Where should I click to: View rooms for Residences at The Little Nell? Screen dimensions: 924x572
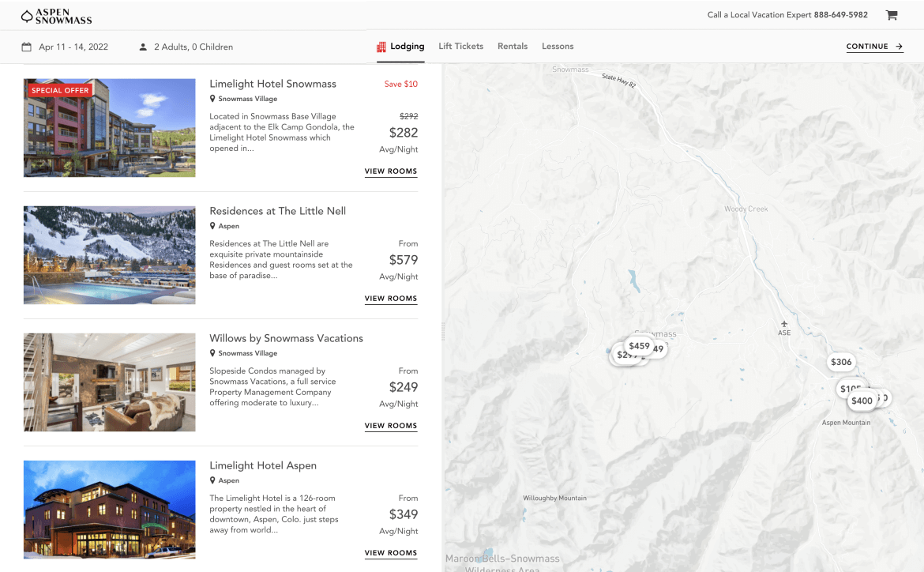click(391, 299)
